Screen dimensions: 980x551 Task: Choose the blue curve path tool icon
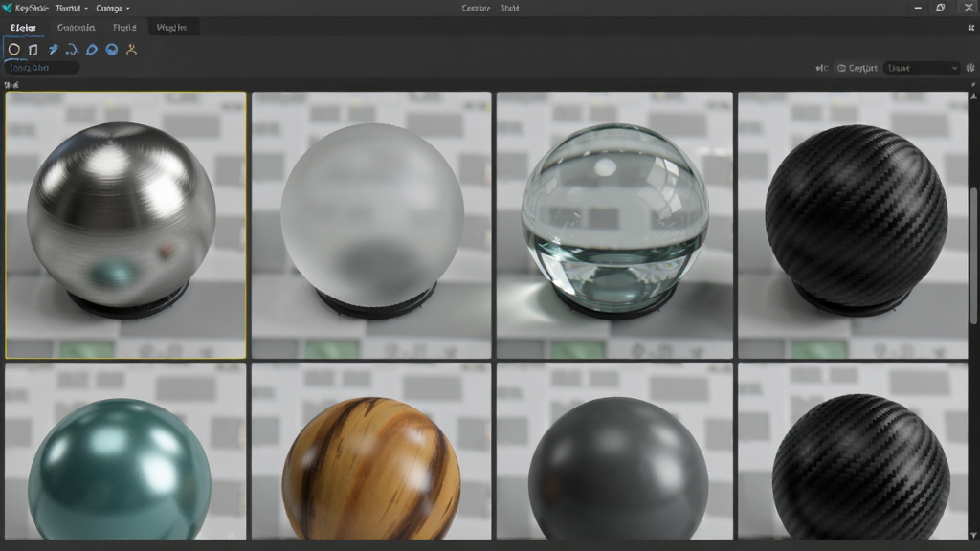click(72, 50)
